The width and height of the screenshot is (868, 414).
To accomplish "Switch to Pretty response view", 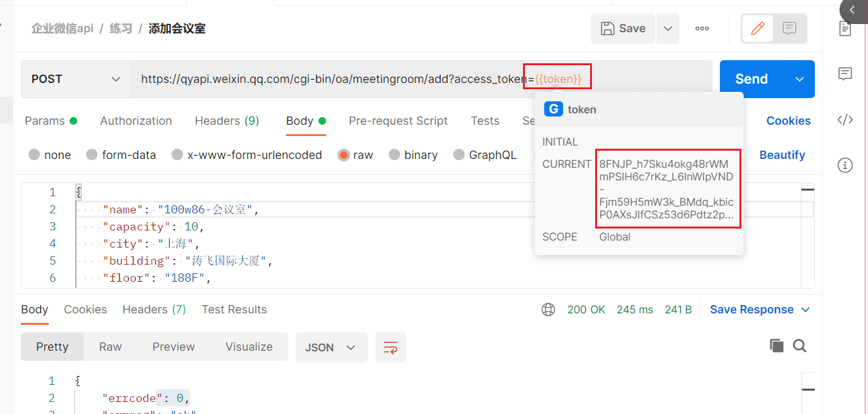I will pos(52,347).
